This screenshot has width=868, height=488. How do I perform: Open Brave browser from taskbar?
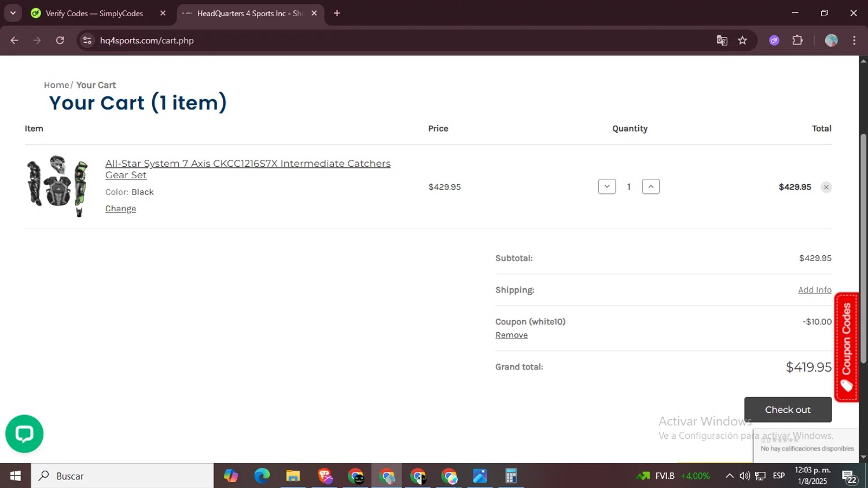pos(325,476)
